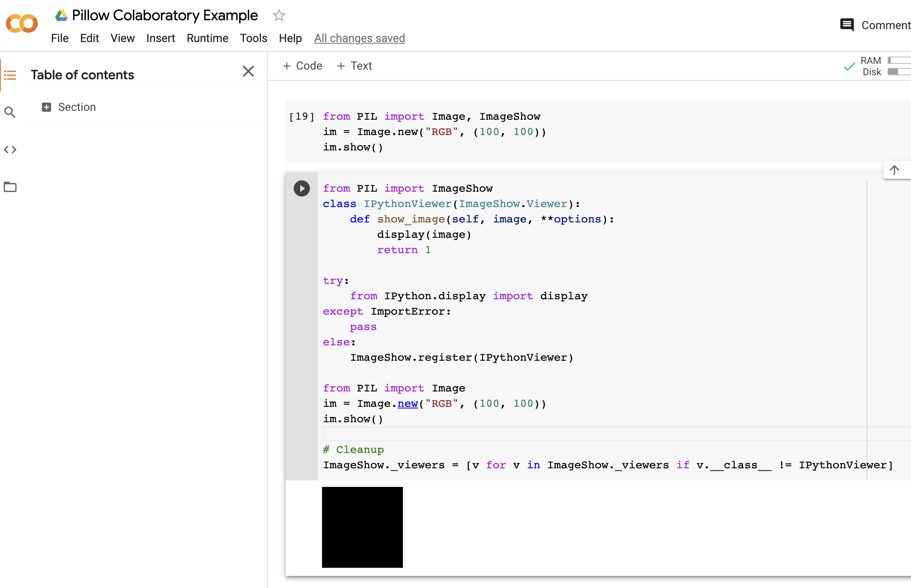Open the Colab home logo

point(22,23)
